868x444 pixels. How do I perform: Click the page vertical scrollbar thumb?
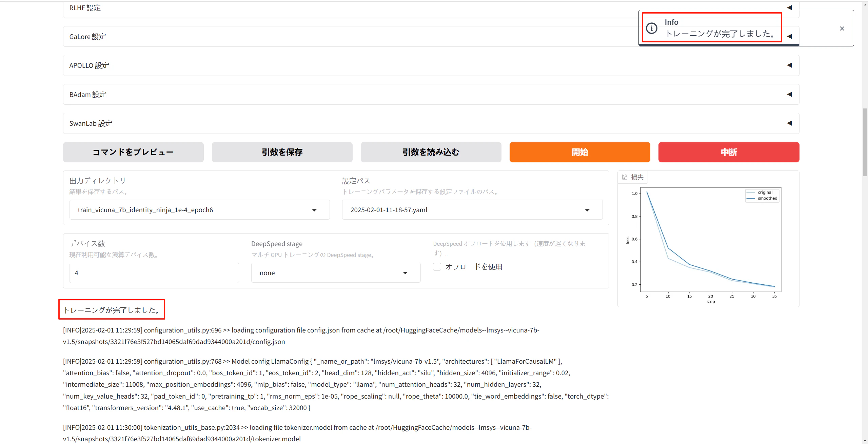pyautogui.click(x=865, y=142)
